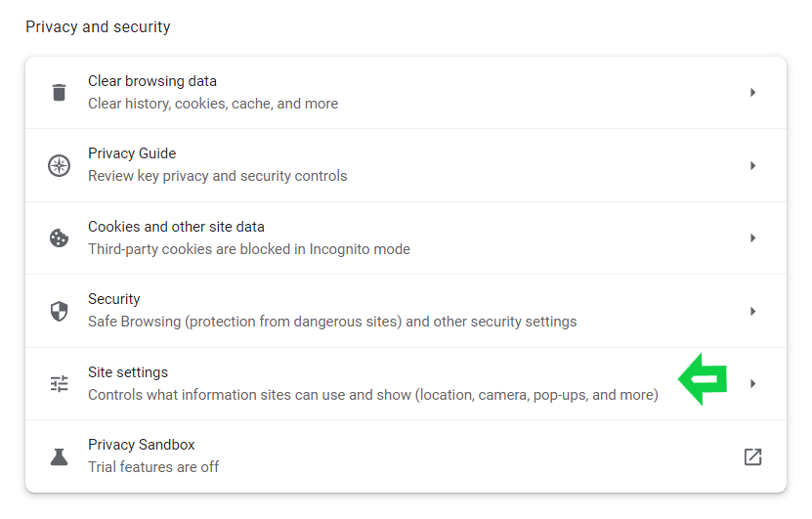
Task: Click the sliders icon beside Site settings
Action: coord(60,384)
